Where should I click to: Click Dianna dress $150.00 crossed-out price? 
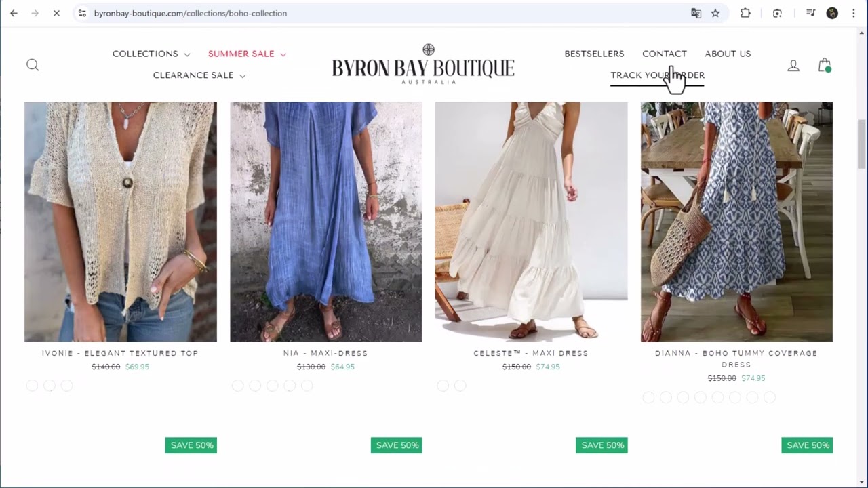(x=722, y=378)
